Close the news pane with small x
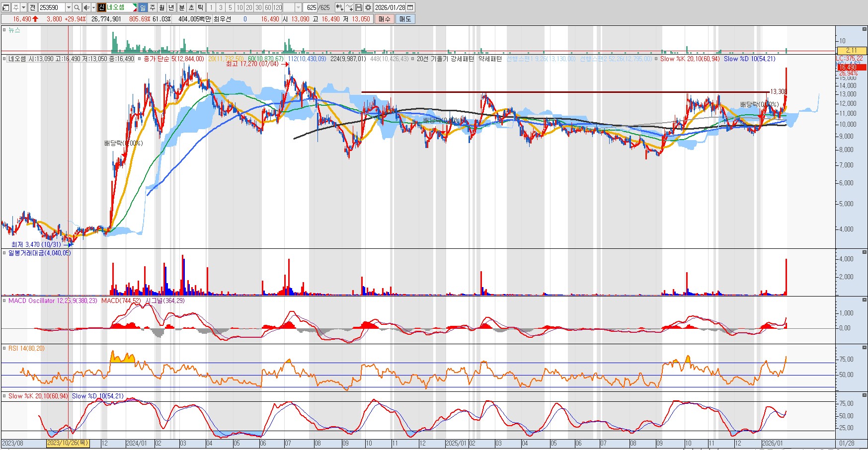 [865, 29]
